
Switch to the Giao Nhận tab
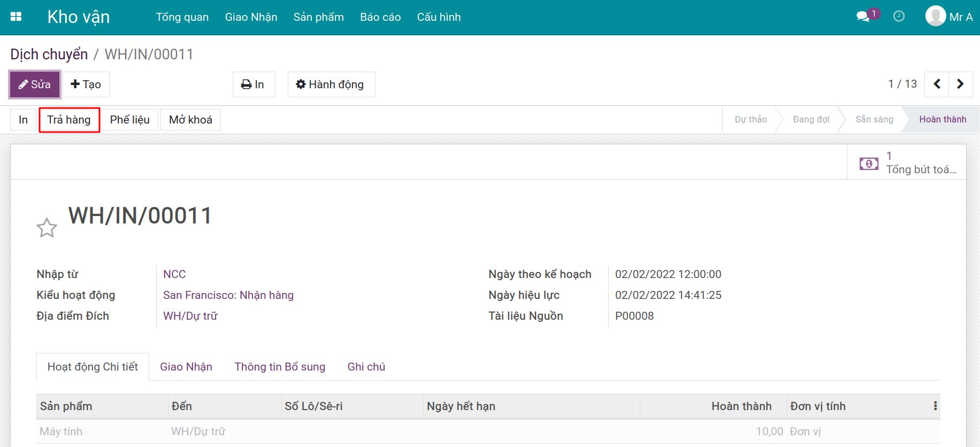tap(186, 367)
